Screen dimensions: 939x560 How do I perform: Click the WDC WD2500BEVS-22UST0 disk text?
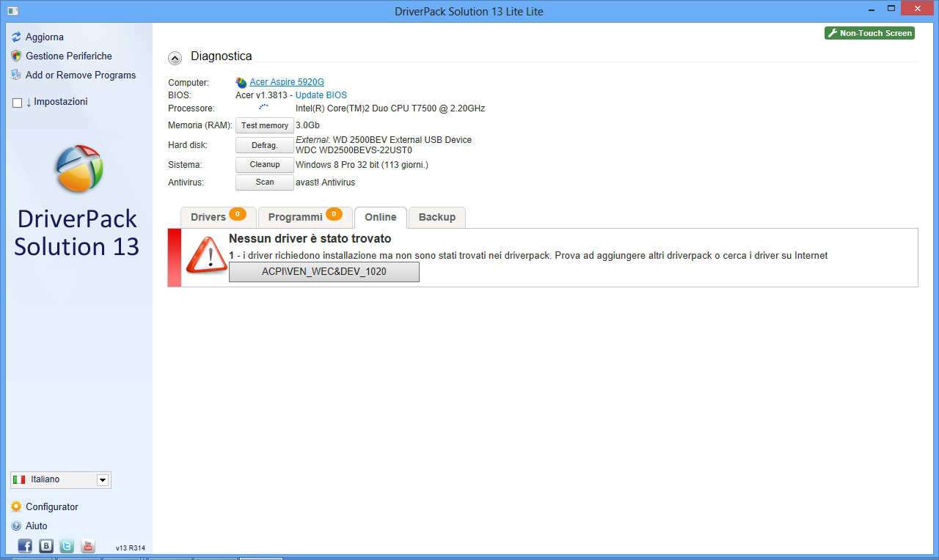[x=354, y=150]
